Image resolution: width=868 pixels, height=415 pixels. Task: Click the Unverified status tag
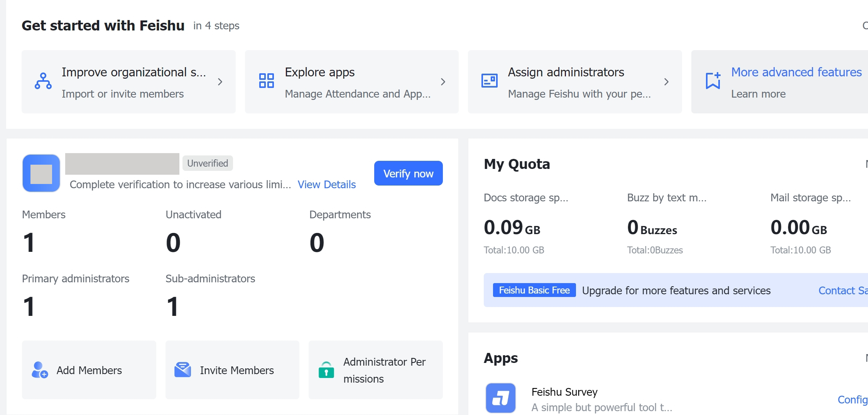click(208, 163)
